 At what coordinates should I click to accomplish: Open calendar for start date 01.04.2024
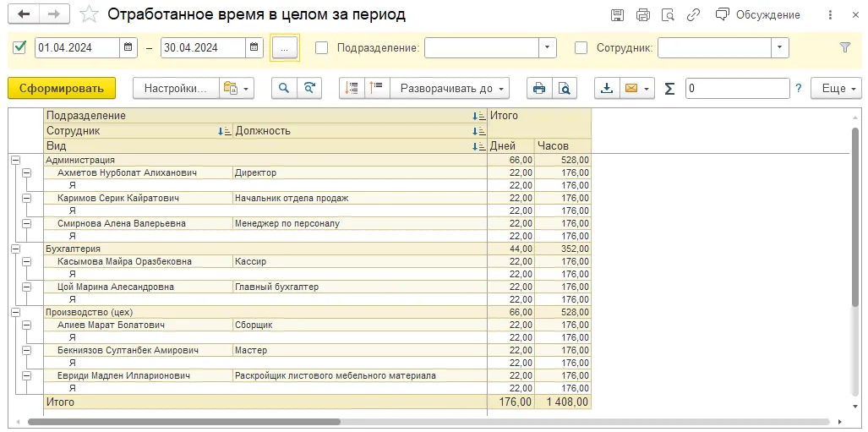click(x=128, y=47)
